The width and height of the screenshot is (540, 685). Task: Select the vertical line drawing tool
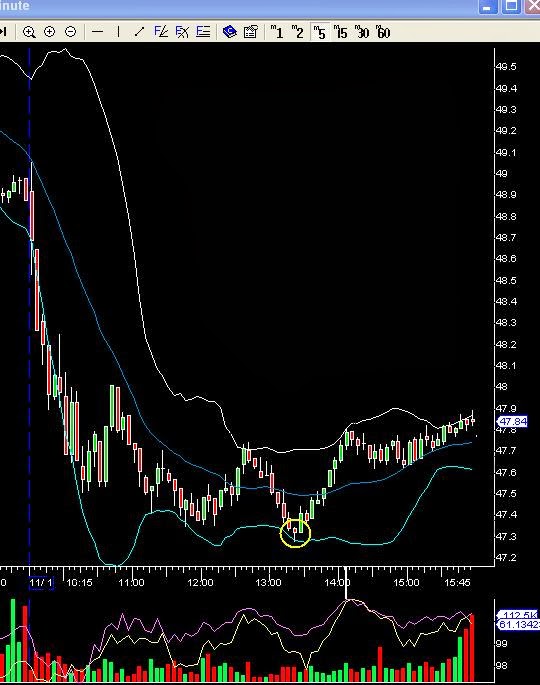118,32
